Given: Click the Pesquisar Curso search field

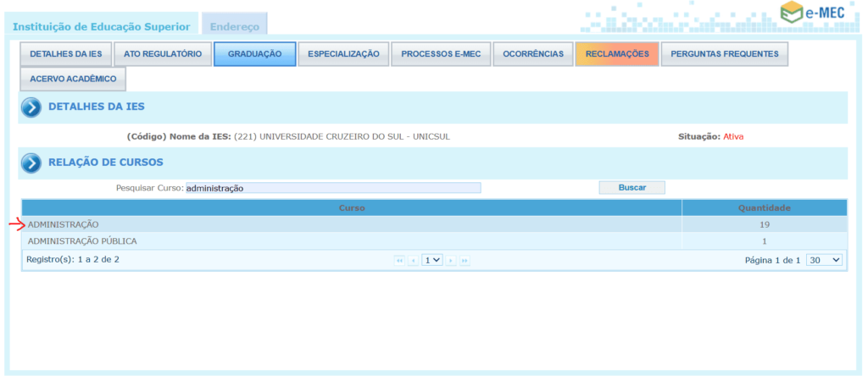Looking at the screenshot, I should point(332,188).
